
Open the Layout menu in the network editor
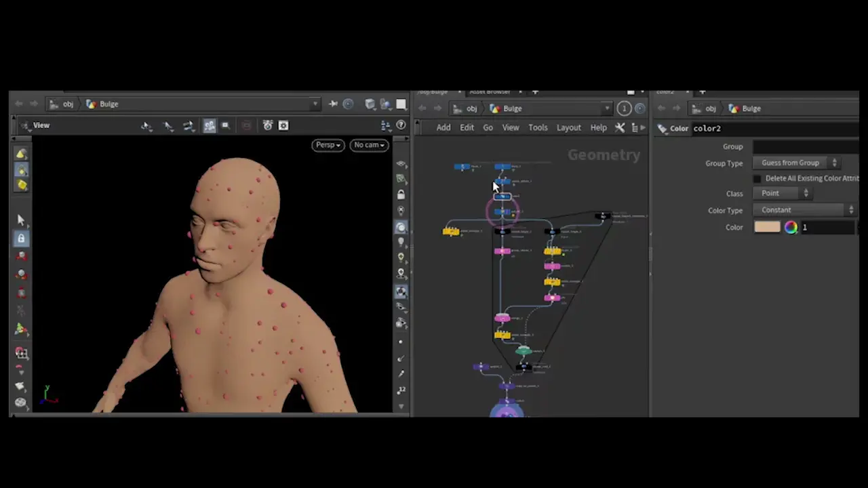[568, 127]
